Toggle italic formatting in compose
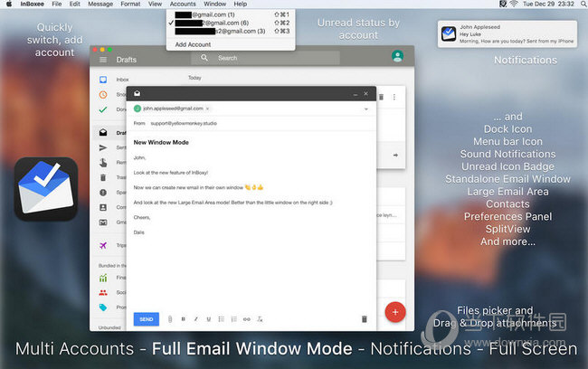 [195, 319]
